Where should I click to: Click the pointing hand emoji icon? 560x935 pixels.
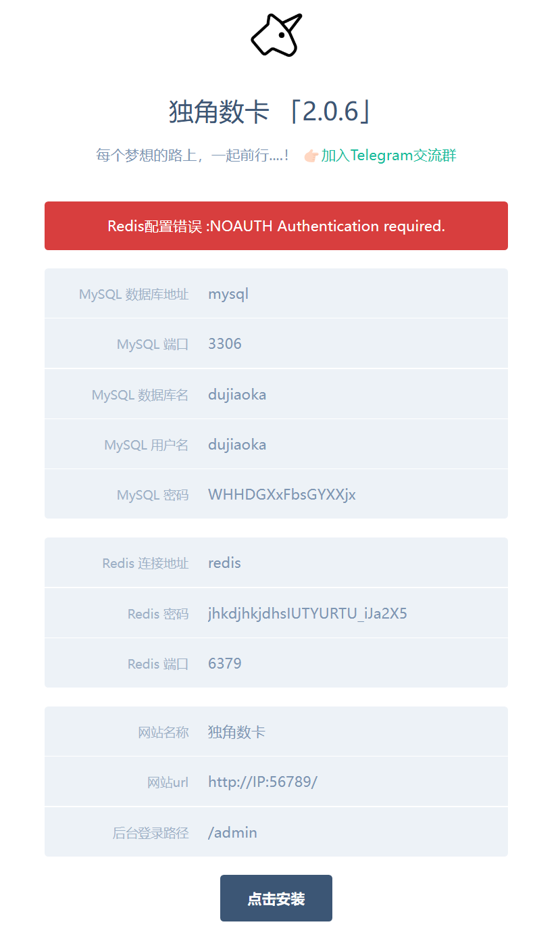311,156
